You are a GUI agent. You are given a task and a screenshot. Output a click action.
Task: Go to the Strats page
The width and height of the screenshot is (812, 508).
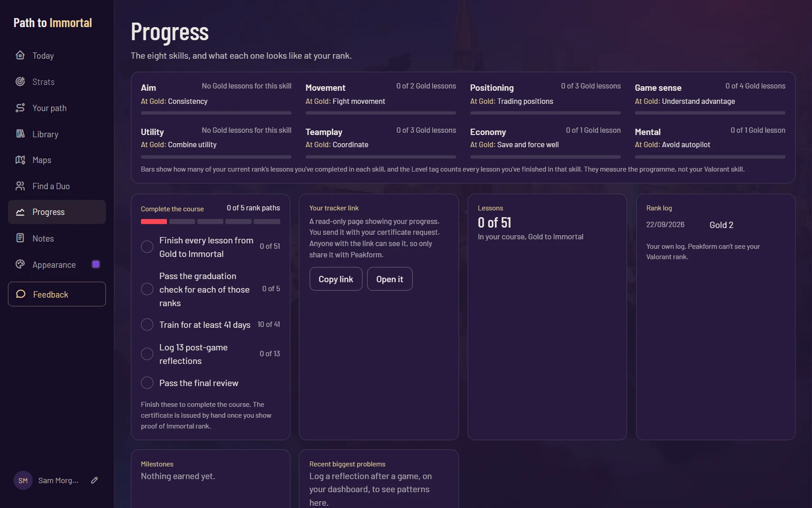click(x=57, y=82)
